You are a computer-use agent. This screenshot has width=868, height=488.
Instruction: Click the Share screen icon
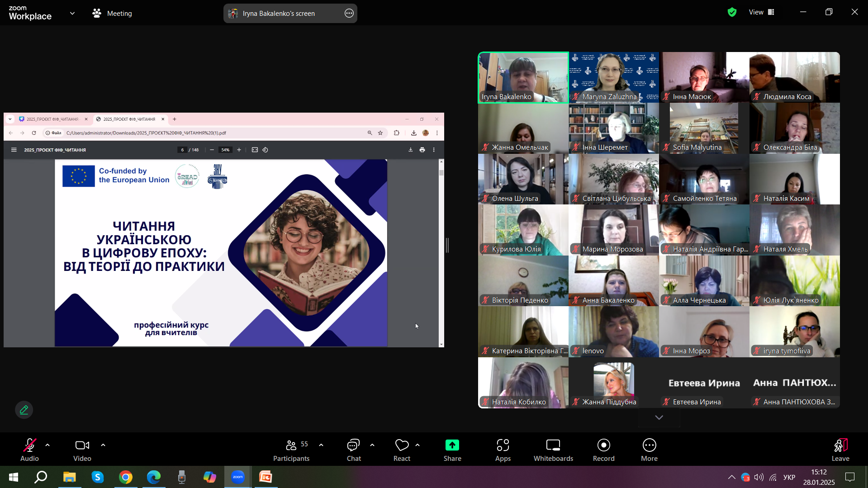(x=452, y=450)
